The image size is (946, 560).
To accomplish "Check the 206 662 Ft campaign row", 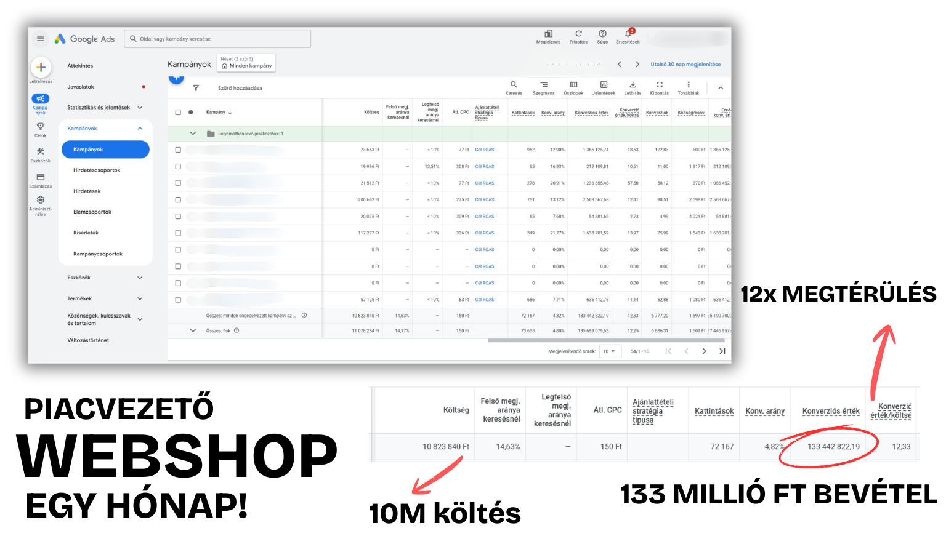I will [x=178, y=199].
